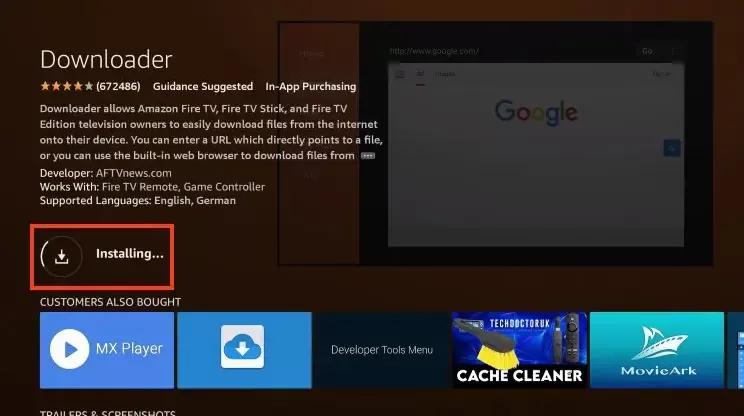Select the star rating row

66,86
